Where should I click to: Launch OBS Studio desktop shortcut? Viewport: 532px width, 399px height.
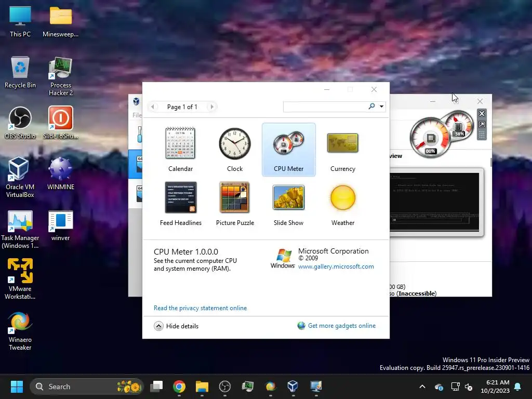[x=20, y=123]
